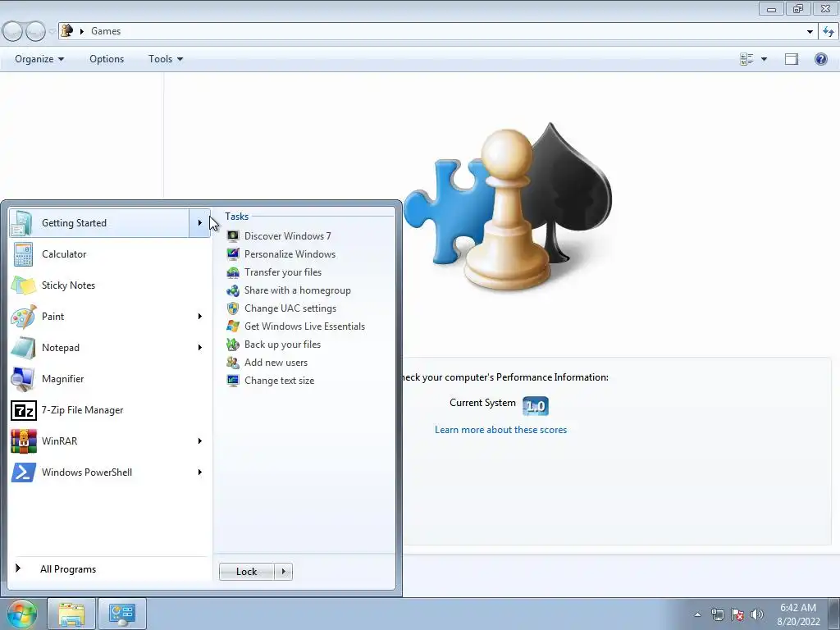Start the Magnifier tool

pyautogui.click(x=110, y=379)
